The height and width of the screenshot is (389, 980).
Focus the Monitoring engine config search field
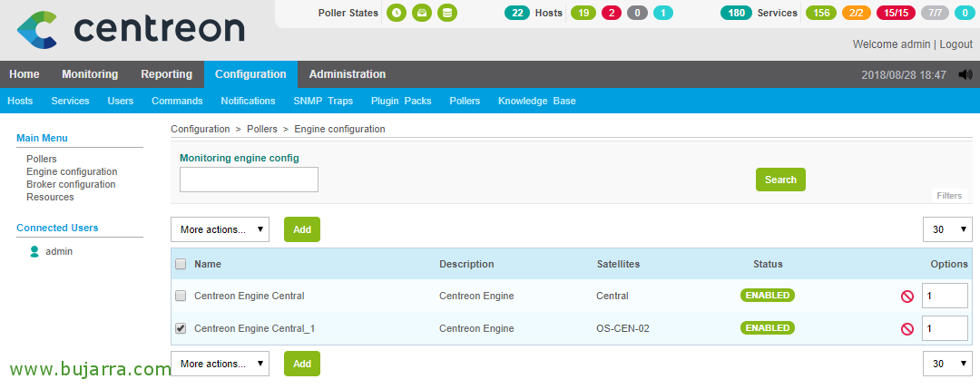[249, 180]
